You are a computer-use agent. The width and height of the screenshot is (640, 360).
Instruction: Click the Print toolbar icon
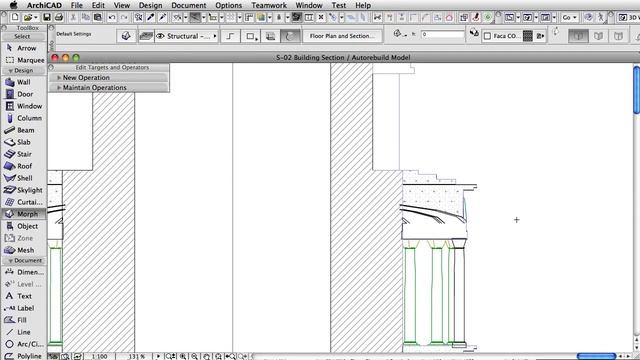click(x=58, y=17)
